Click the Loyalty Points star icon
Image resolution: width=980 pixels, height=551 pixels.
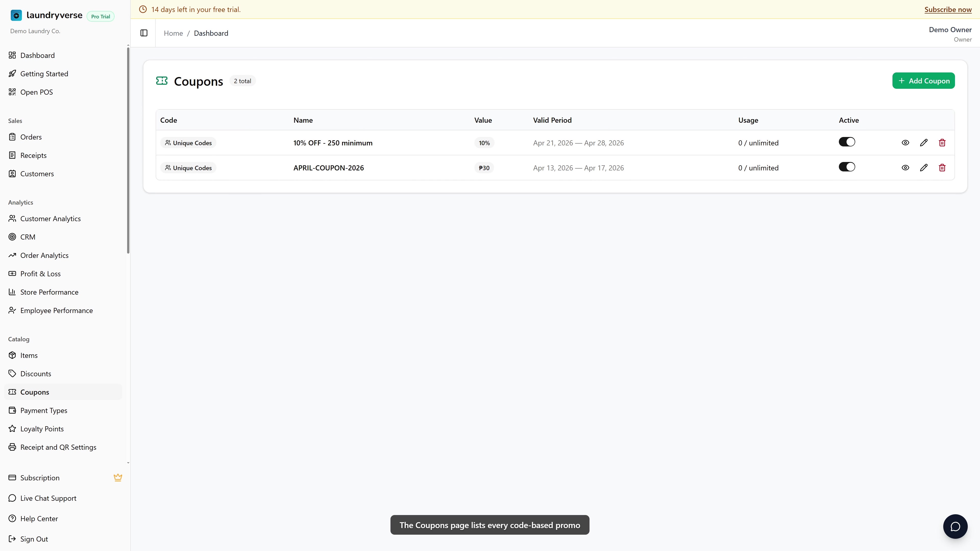[x=12, y=429]
